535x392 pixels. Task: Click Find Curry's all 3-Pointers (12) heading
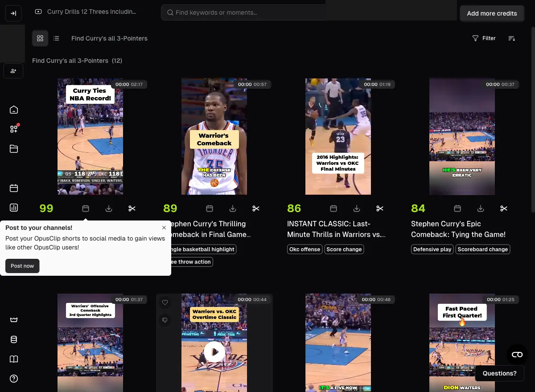point(77,61)
